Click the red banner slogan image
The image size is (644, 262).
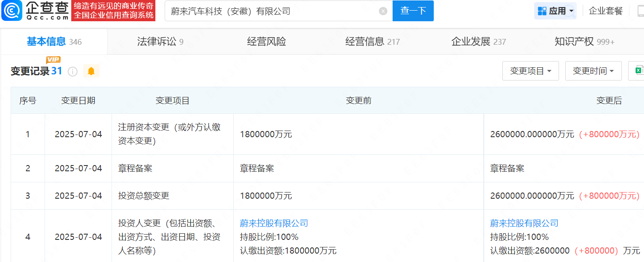113,11
